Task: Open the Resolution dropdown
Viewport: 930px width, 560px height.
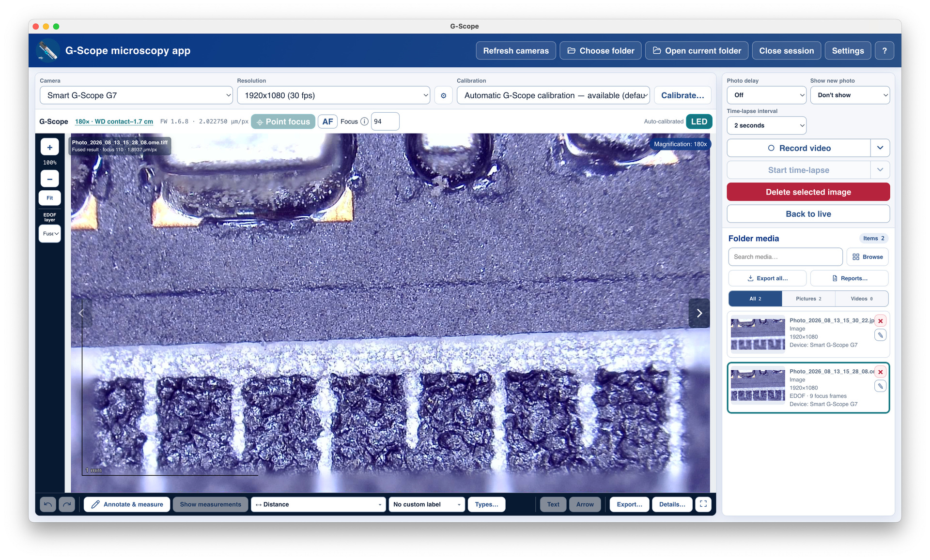Action: click(333, 95)
